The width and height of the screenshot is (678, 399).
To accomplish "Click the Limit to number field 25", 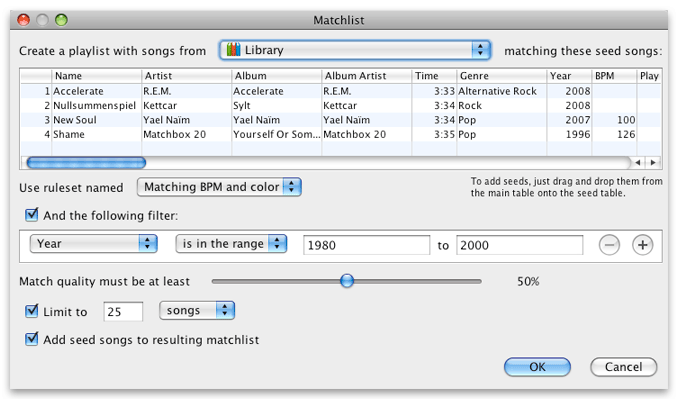I will pos(123,312).
